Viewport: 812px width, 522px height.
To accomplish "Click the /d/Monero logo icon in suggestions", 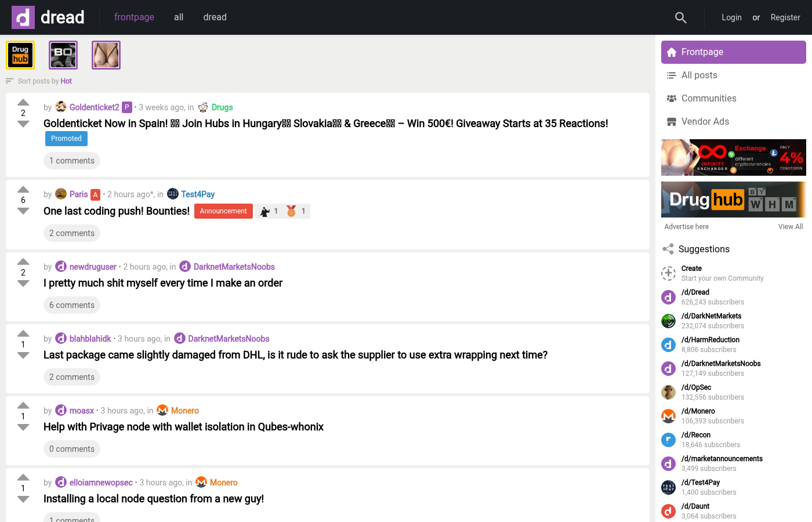I will 669,416.
